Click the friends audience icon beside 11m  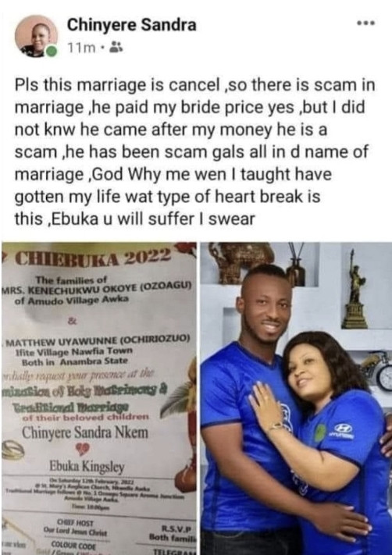point(116,46)
